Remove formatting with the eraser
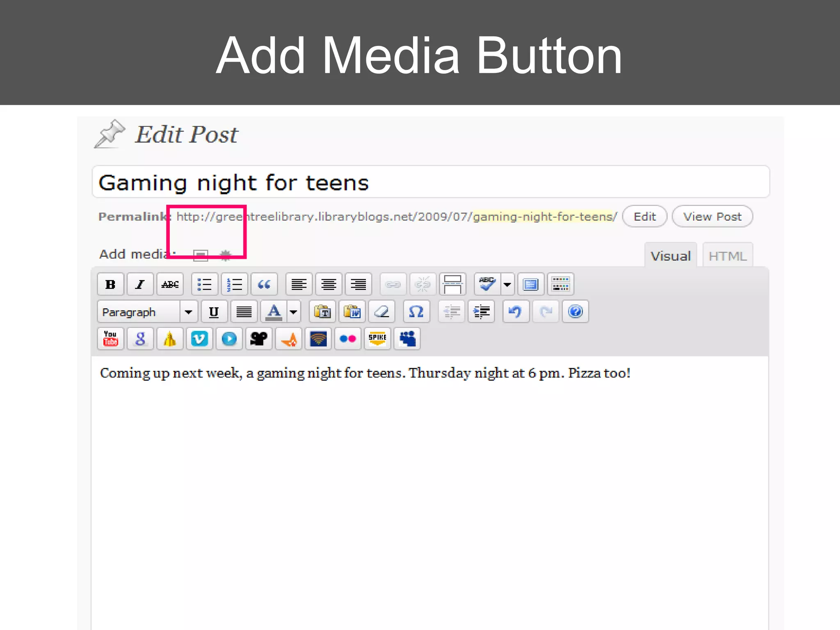The image size is (840, 630). click(x=382, y=312)
